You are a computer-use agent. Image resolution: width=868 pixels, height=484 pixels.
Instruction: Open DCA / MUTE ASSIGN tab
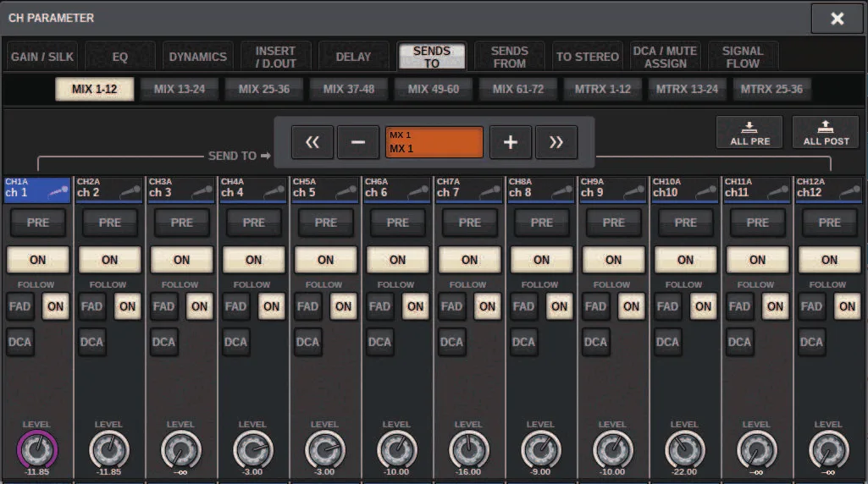pos(666,57)
